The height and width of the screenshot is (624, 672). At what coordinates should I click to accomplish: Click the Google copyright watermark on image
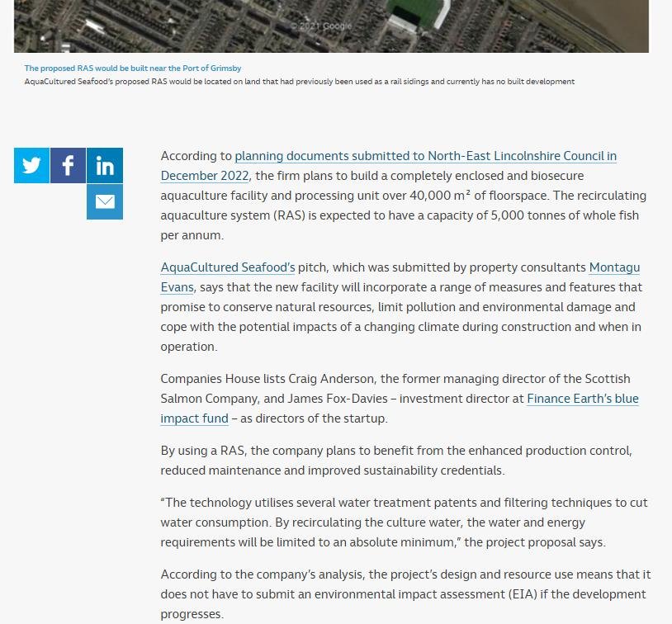point(321,26)
